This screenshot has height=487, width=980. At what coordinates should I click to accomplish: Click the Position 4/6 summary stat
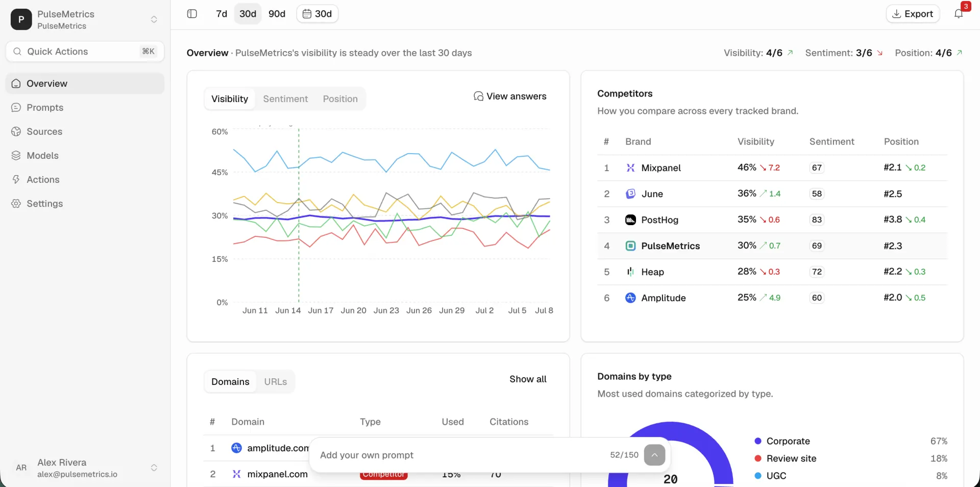pyautogui.click(x=929, y=53)
